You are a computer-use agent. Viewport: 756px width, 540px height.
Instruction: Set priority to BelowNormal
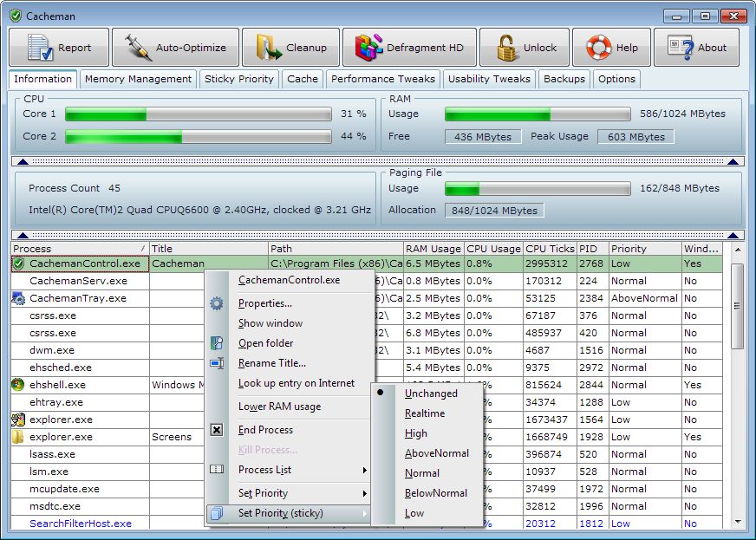(435, 492)
